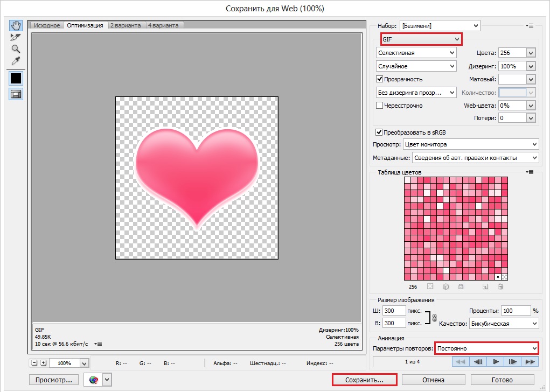Select the Zoom magnifier tool
Screen dimensions: 550x392
[x=16, y=49]
